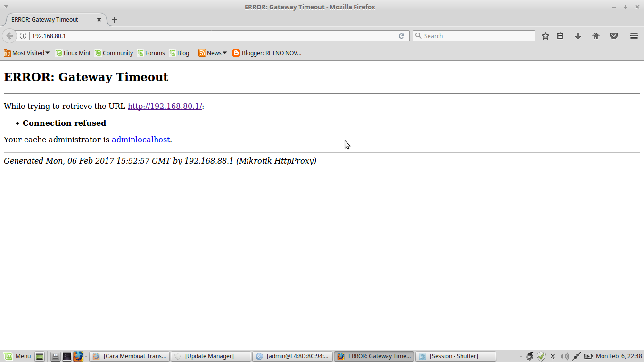644x362 pixels.
Task: Open the network connection tray icon
Action: (576, 356)
